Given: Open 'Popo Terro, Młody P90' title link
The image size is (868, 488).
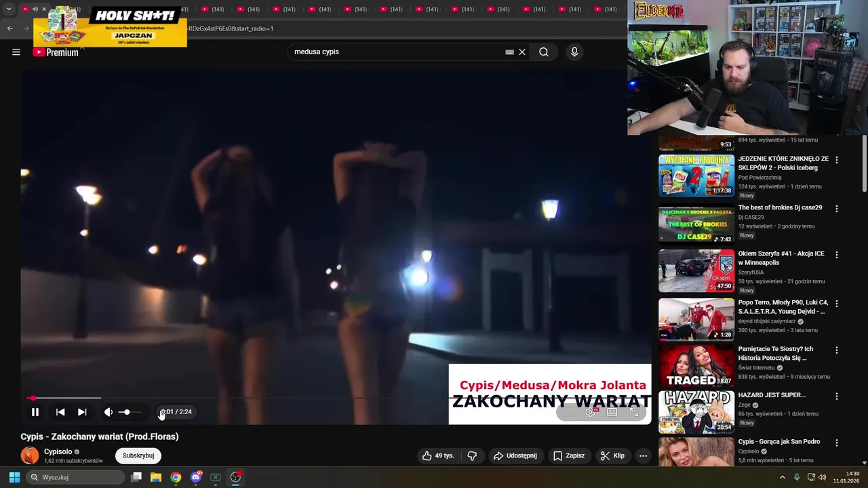Looking at the screenshot, I should click(783, 307).
